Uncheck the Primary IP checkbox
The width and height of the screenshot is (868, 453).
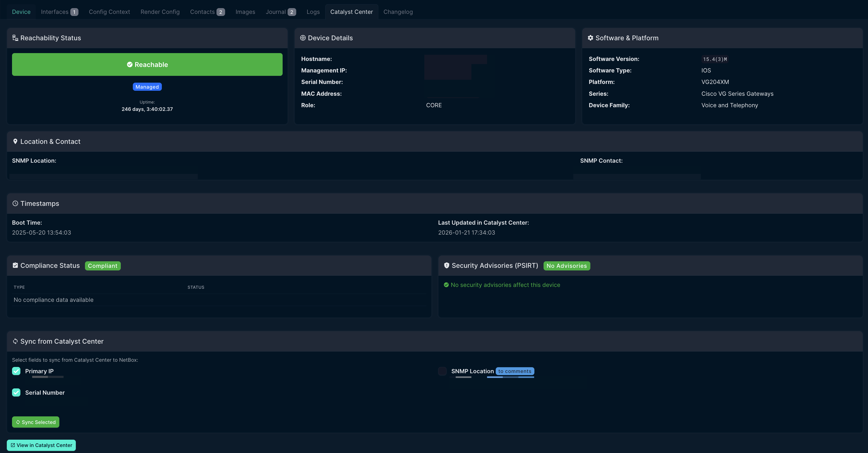click(16, 371)
